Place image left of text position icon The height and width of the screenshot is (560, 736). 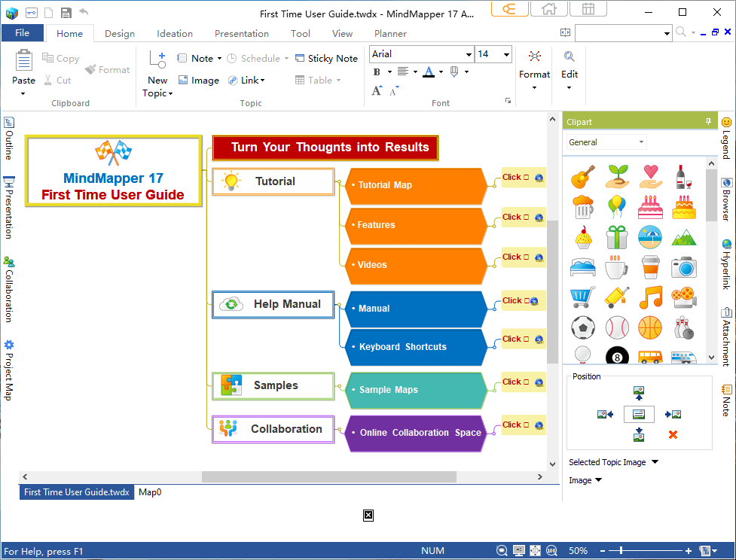[605, 414]
